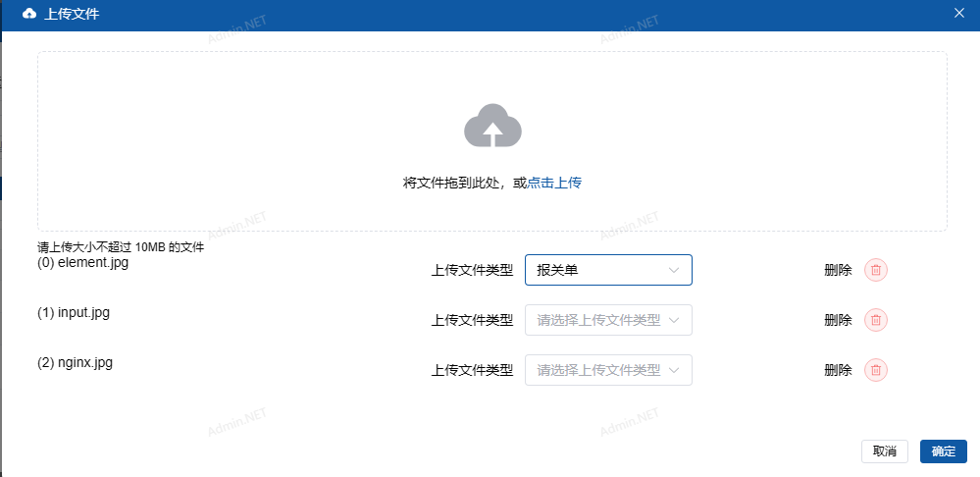Click the cloud upload icon in drop zone
The width and height of the screenshot is (980, 477).
492,126
